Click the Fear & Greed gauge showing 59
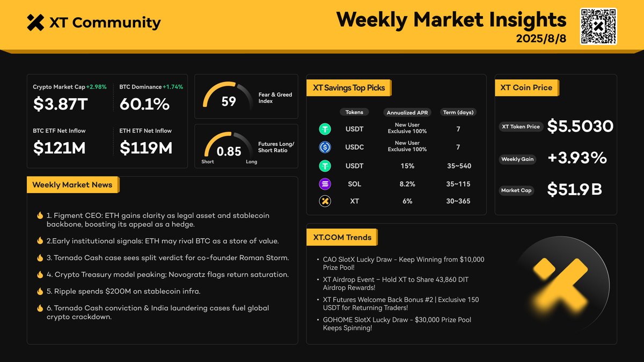644x362 pixels. click(228, 95)
